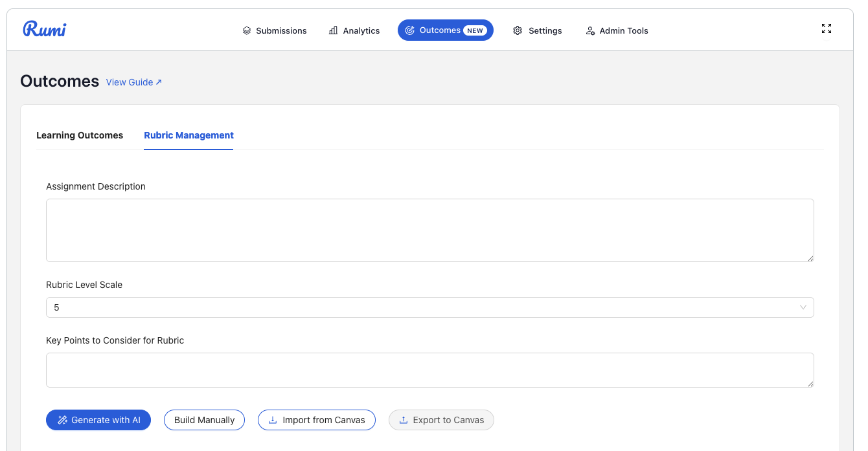Click the Analytics bar chart icon
The width and height of the screenshot is (868, 451).
point(334,30)
